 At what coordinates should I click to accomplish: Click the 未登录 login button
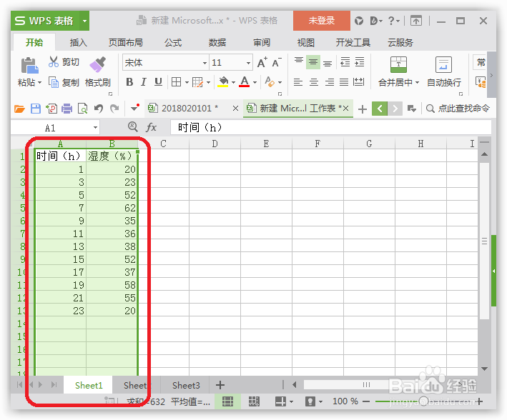click(321, 21)
